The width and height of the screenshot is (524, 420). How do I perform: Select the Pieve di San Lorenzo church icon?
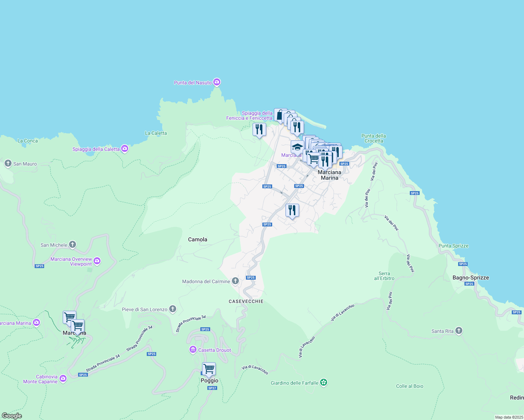[172, 309]
